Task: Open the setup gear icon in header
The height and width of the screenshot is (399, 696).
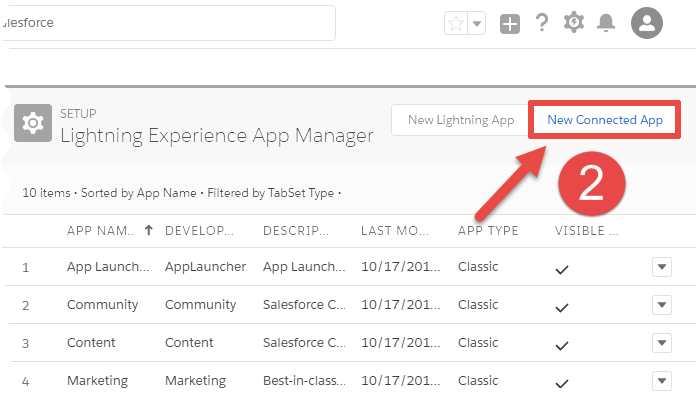Action: pyautogui.click(x=573, y=23)
